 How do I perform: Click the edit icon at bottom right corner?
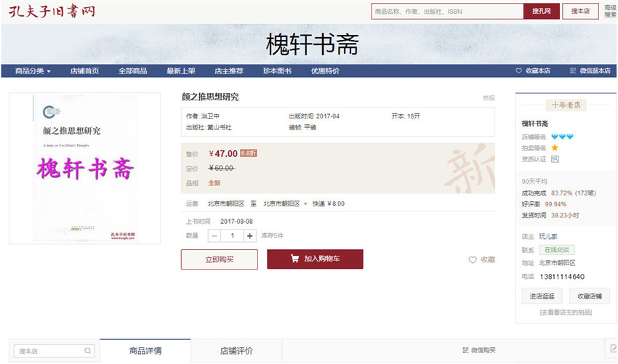pos(612,349)
